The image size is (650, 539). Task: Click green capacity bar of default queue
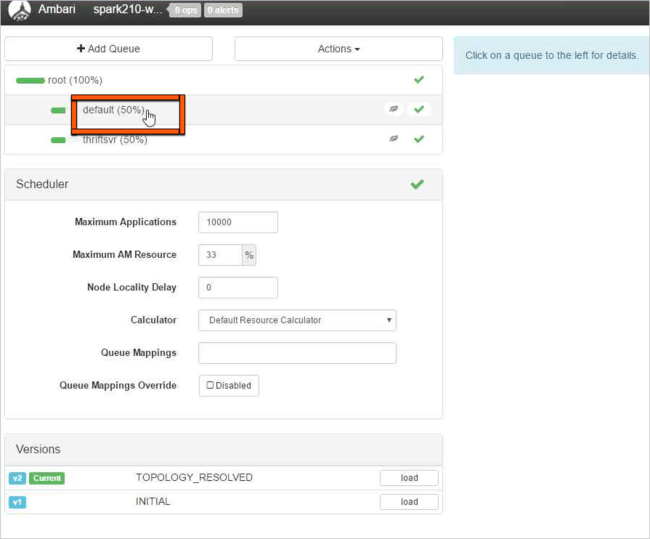(x=58, y=110)
